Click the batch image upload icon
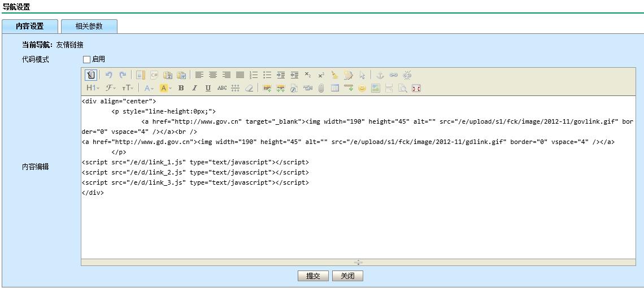644x288 pixels. coord(281,88)
